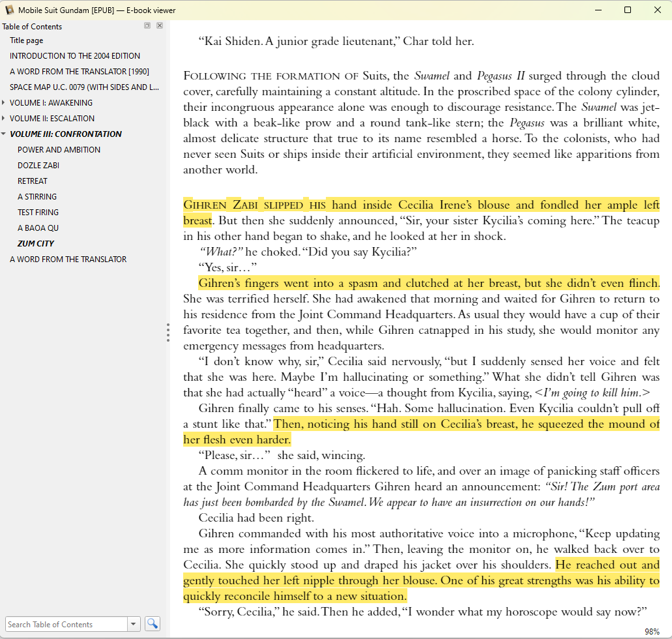Click the Search Table of Contents field
Viewport: 672px width, 639px height.
pos(66,624)
